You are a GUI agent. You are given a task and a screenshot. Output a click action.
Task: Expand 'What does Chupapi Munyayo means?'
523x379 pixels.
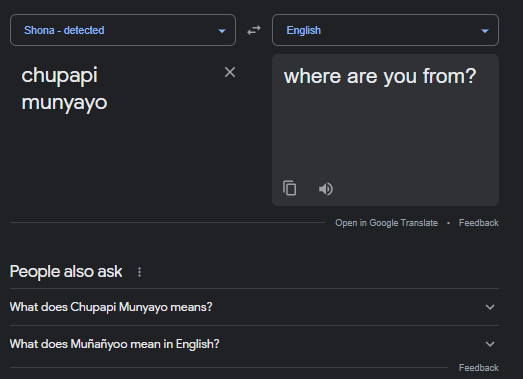tap(254, 307)
